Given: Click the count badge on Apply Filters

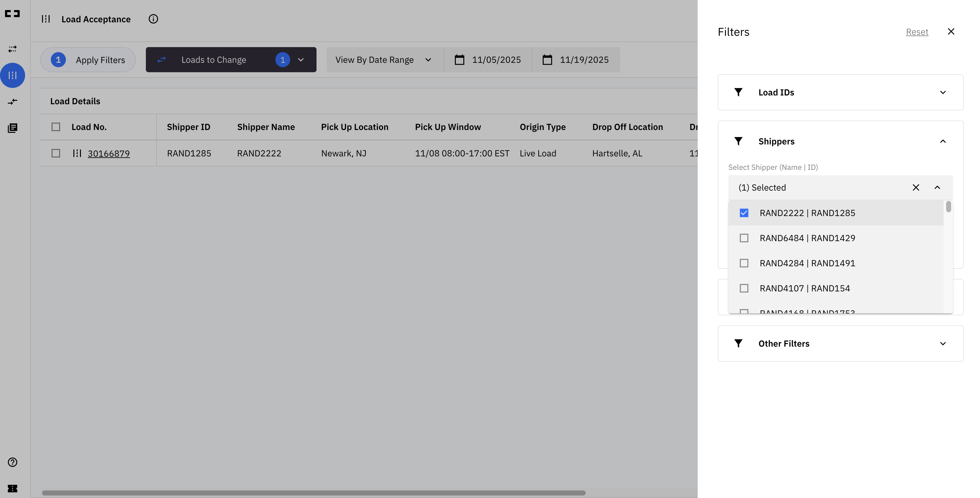Looking at the screenshot, I should [x=58, y=60].
